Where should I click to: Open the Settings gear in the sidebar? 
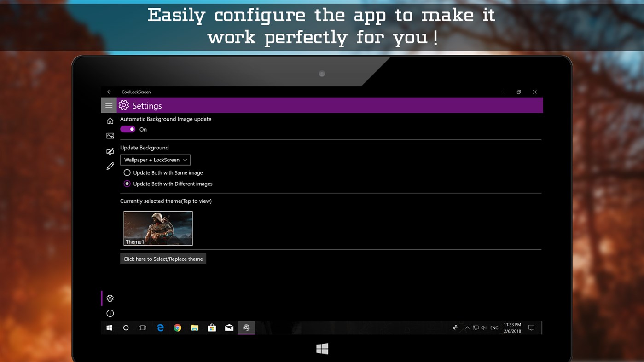coord(110,298)
